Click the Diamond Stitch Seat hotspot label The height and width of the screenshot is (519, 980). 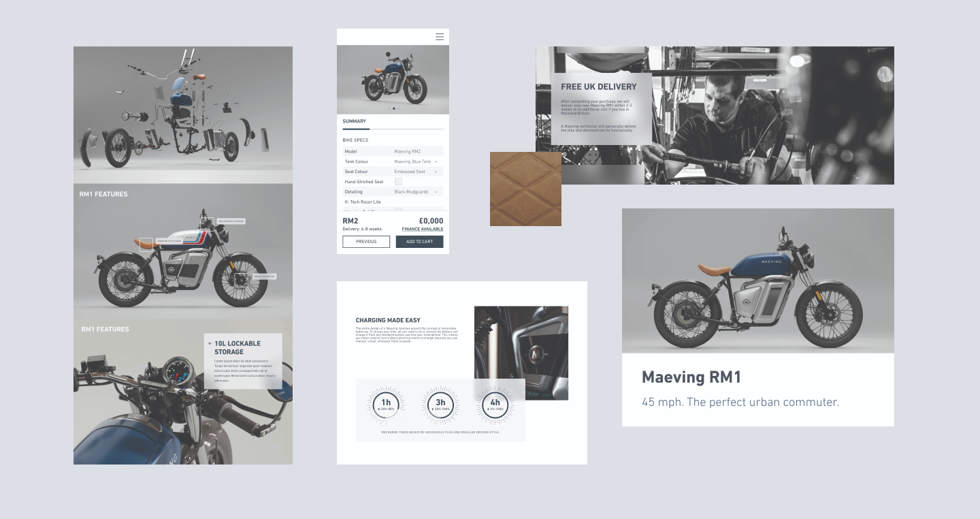coord(169,240)
